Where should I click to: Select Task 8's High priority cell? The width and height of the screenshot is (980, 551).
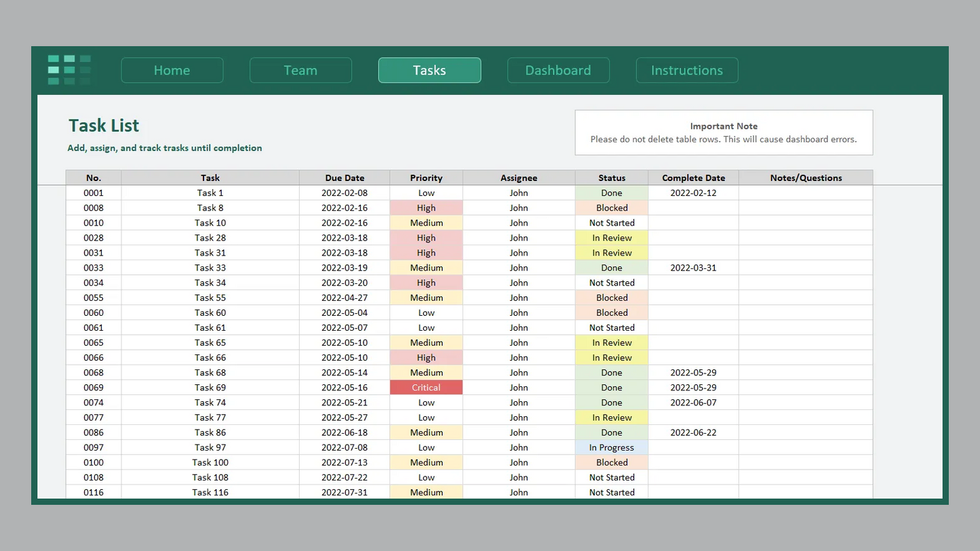point(426,208)
